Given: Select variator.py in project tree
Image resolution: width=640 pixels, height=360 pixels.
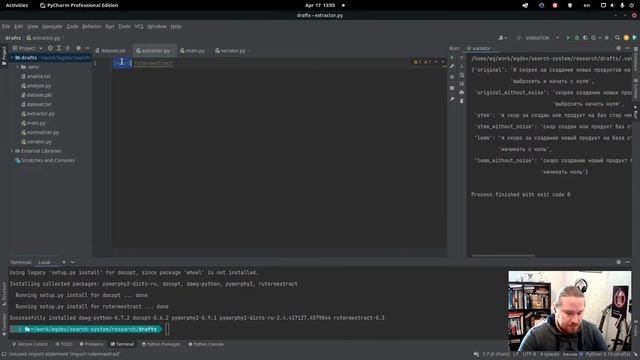Looking at the screenshot, I should coord(36,142).
